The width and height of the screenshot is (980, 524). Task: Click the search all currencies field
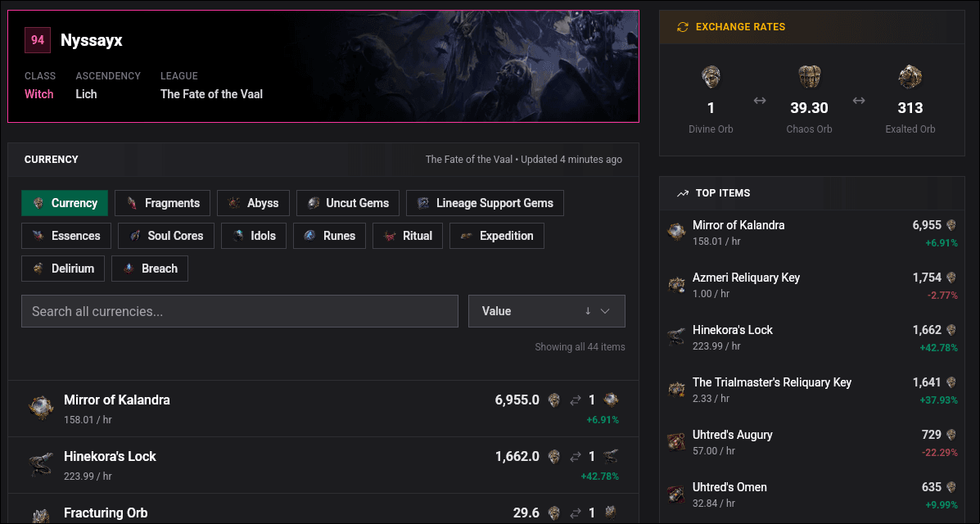pyautogui.click(x=239, y=311)
